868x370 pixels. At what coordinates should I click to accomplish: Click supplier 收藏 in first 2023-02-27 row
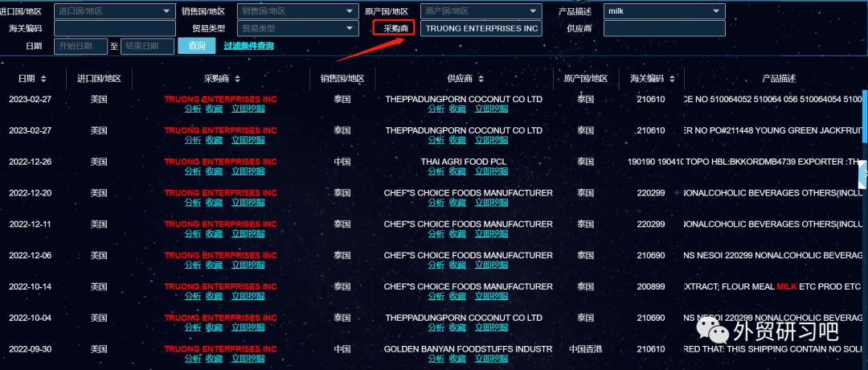pyautogui.click(x=458, y=109)
